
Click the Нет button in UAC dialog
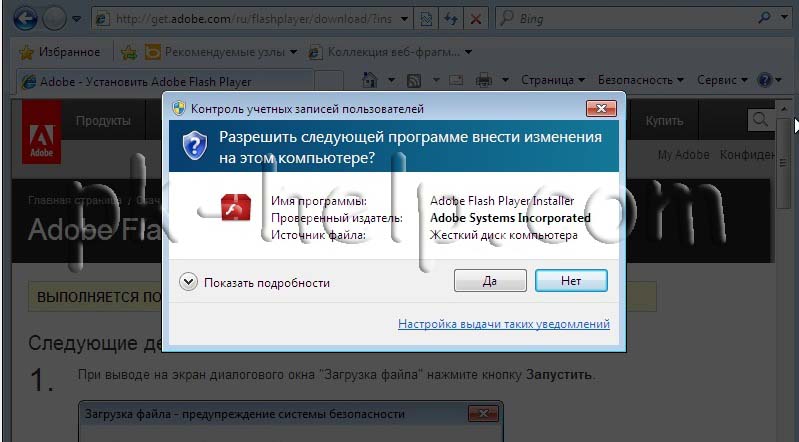coord(571,280)
